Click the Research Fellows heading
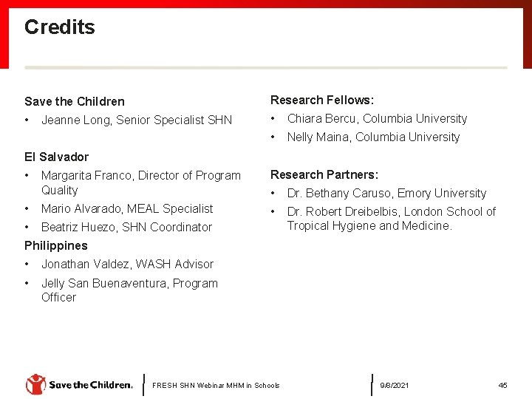 click(x=322, y=100)
